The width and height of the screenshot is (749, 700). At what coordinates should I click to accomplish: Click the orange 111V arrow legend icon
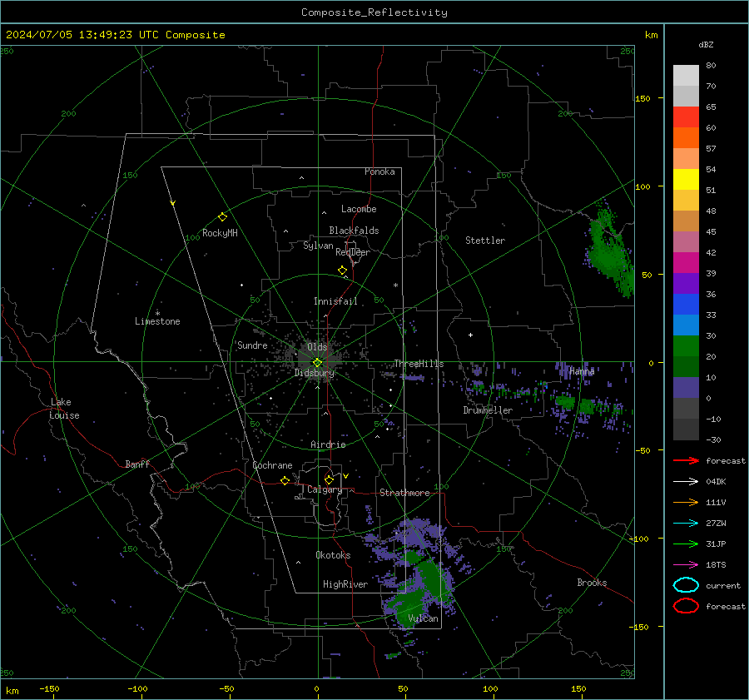686,502
